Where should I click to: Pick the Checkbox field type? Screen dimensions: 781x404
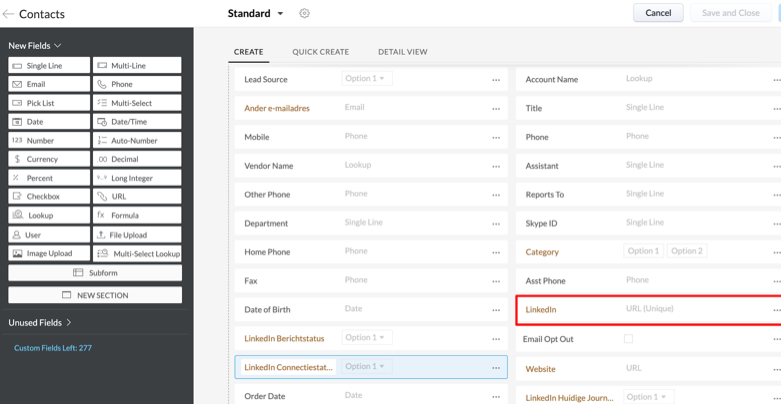pyautogui.click(x=49, y=196)
